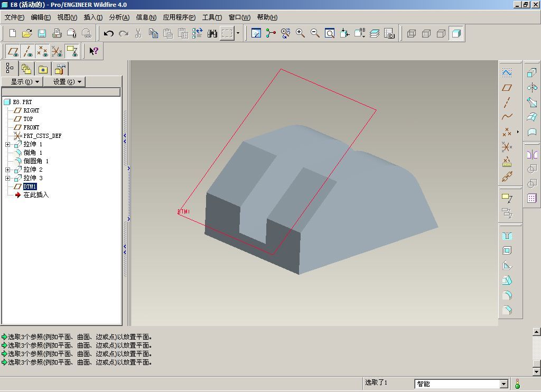
Task: Select the datum plane tool in right toolbar
Action: [x=507, y=88]
